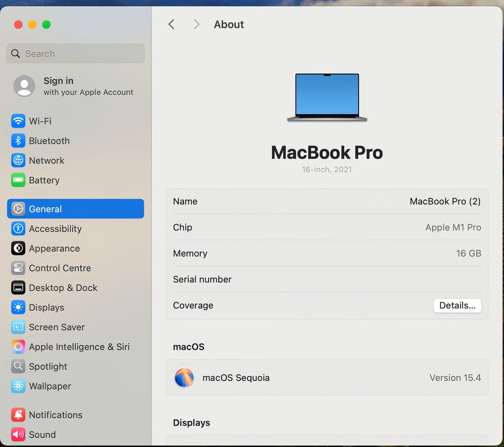Screen dimensions: 504x447
Task: Click the Version 15.4 text
Action: 455,378
